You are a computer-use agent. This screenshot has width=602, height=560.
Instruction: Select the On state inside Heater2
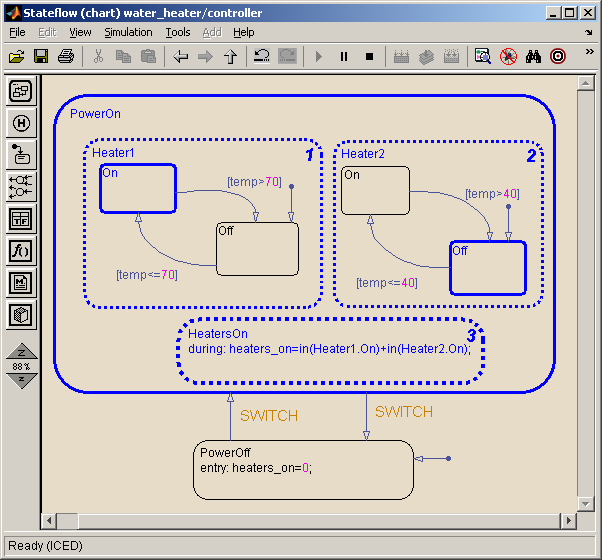(375, 190)
